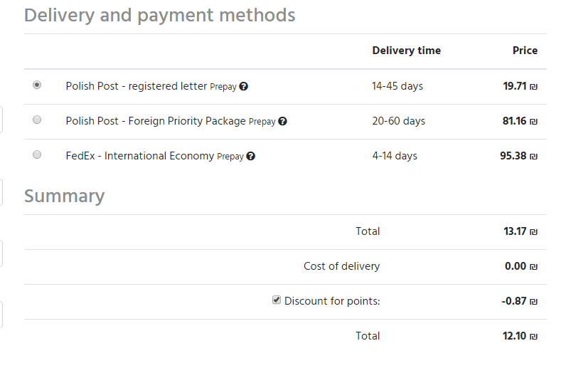Click the currency symbol beside discount -0.87

534,302
